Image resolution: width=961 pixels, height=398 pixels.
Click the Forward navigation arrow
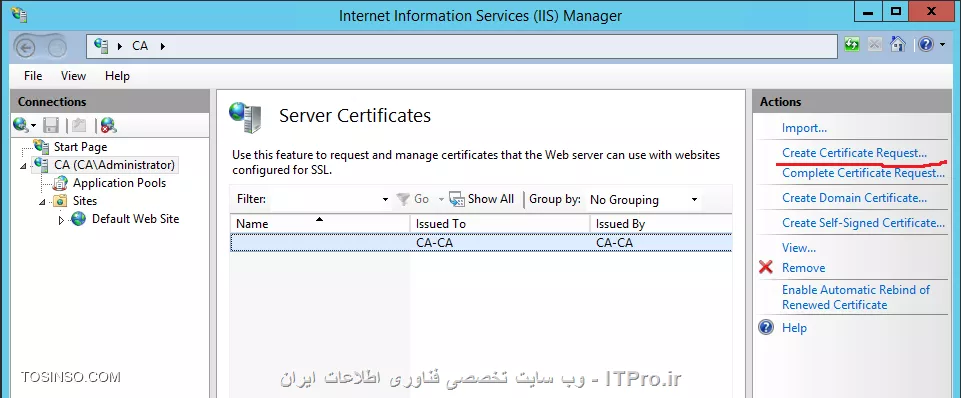point(56,47)
